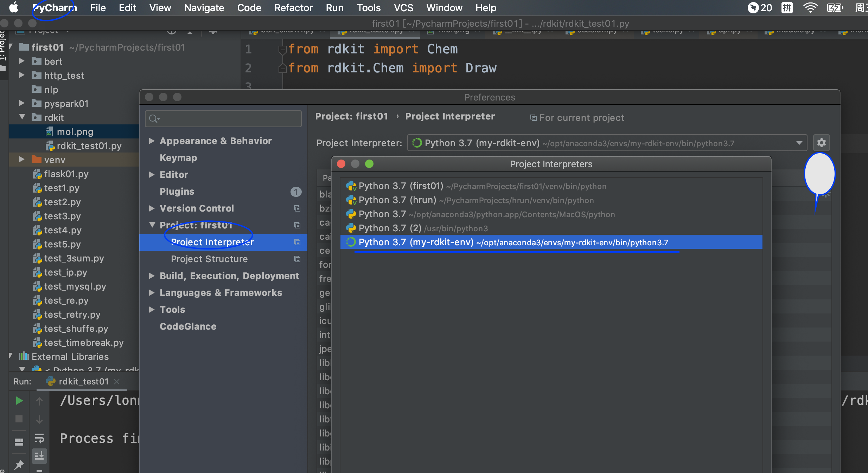Close the rdkit_test01 run tab
868x473 pixels.
pos(117,381)
